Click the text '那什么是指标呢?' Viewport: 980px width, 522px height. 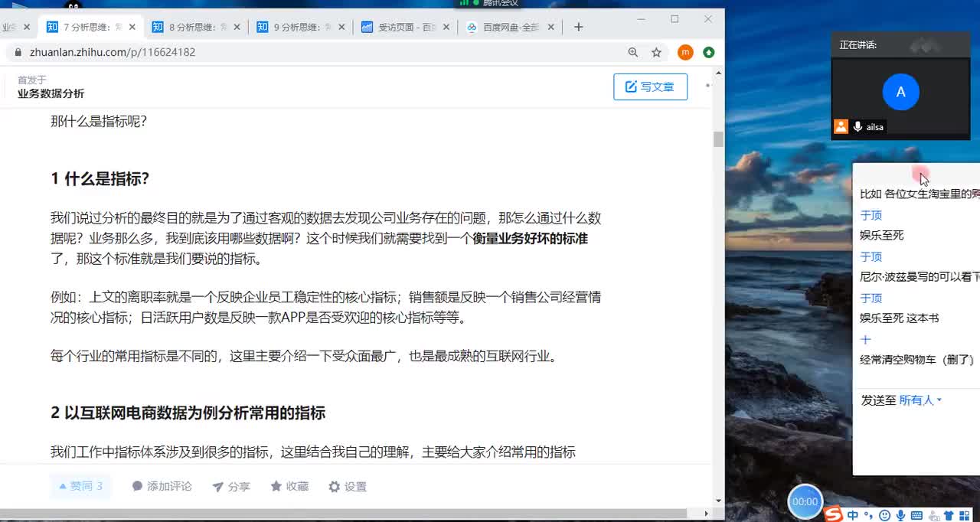99,121
